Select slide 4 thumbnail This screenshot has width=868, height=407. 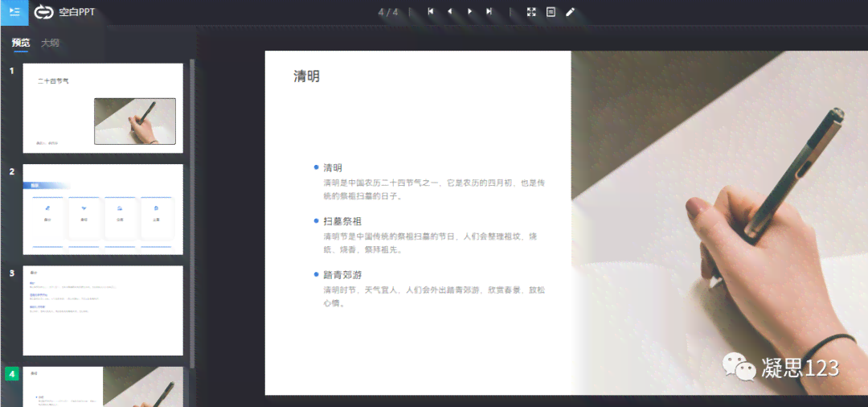point(103,387)
